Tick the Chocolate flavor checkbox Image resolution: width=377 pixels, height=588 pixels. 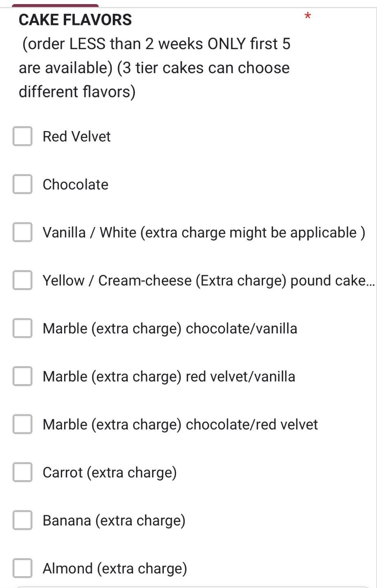[x=22, y=184]
